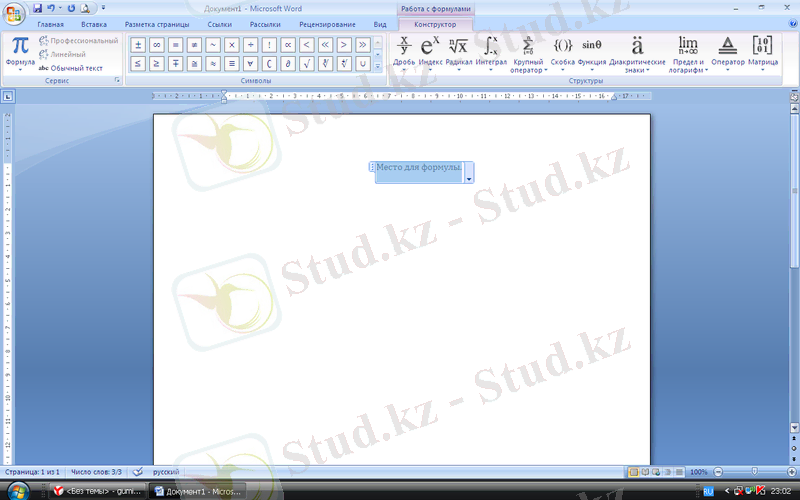Viewport: 800px width, 500px height.
Task: Switch to Draft view
Action: (679, 472)
